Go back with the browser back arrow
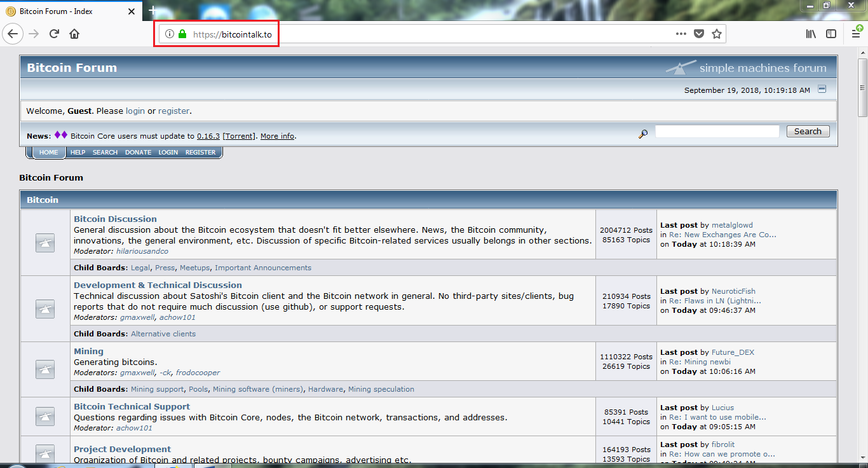 (13, 34)
